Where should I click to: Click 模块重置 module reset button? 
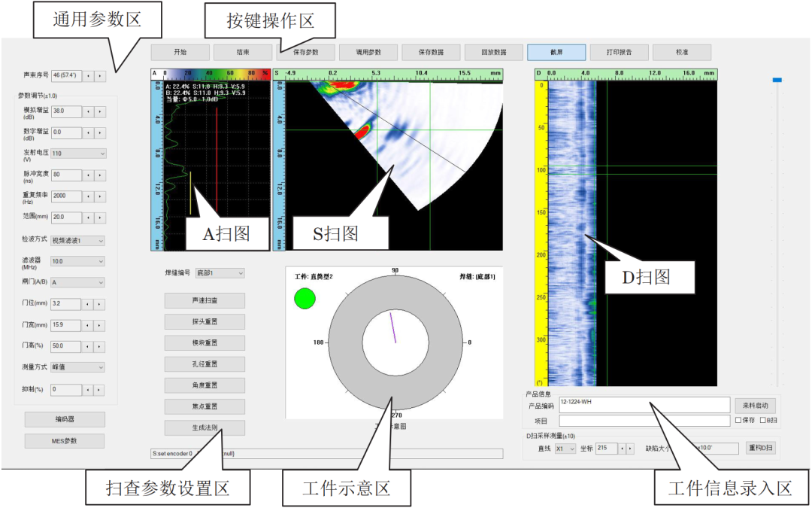(205, 343)
